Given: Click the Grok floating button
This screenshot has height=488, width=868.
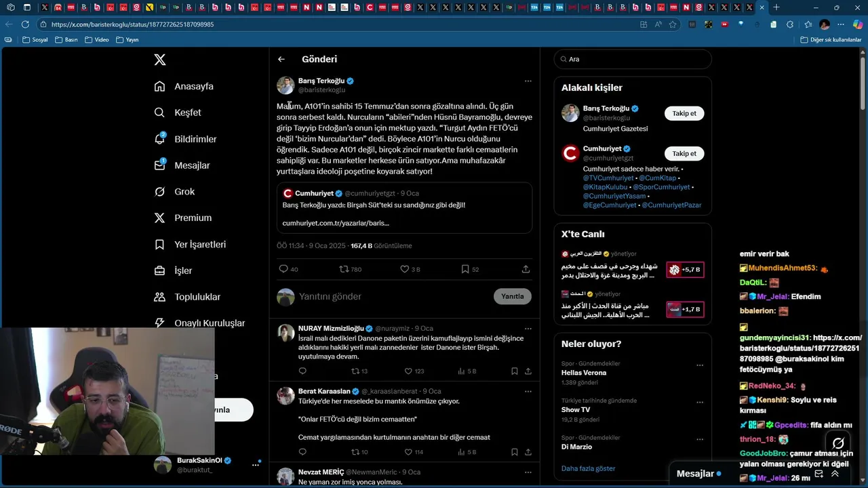Looking at the screenshot, I should click(x=838, y=443).
